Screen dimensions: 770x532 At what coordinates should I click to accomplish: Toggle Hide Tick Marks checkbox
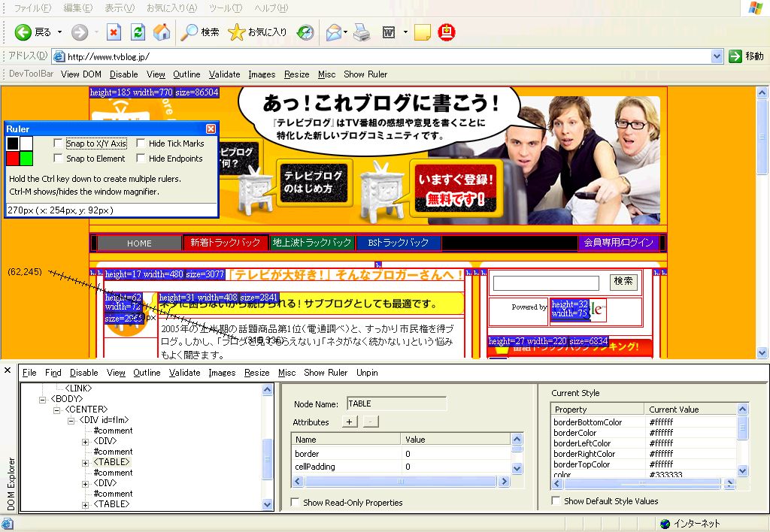click(x=141, y=144)
